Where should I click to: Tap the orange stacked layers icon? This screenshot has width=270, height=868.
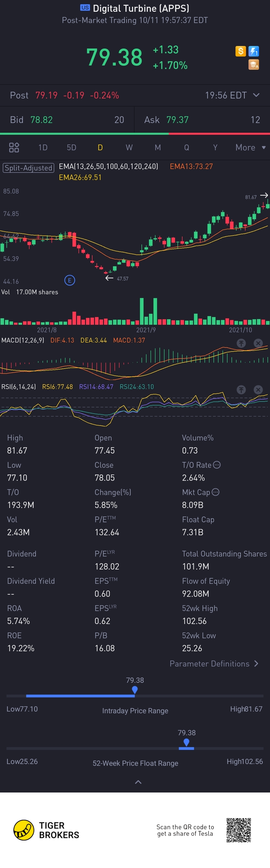click(x=253, y=64)
